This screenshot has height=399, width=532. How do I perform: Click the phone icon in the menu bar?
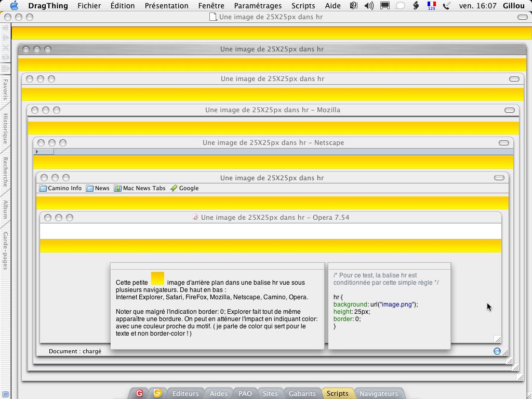tap(446, 6)
